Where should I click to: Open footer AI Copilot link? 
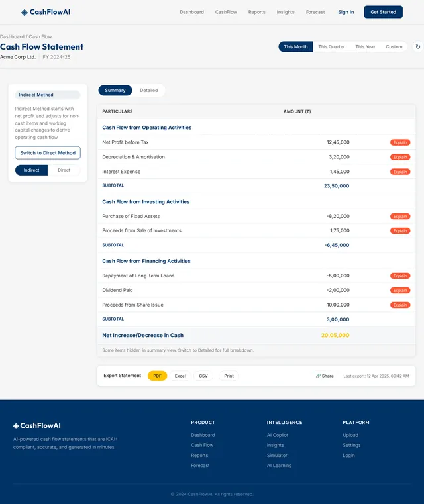click(x=278, y=435)
